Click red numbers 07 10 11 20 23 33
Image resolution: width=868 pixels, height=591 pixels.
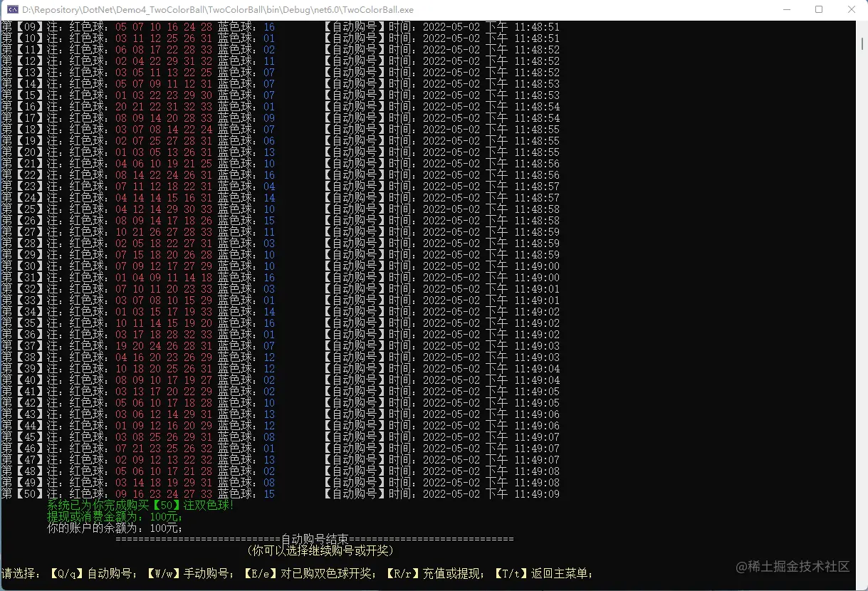tap(164, 289)
